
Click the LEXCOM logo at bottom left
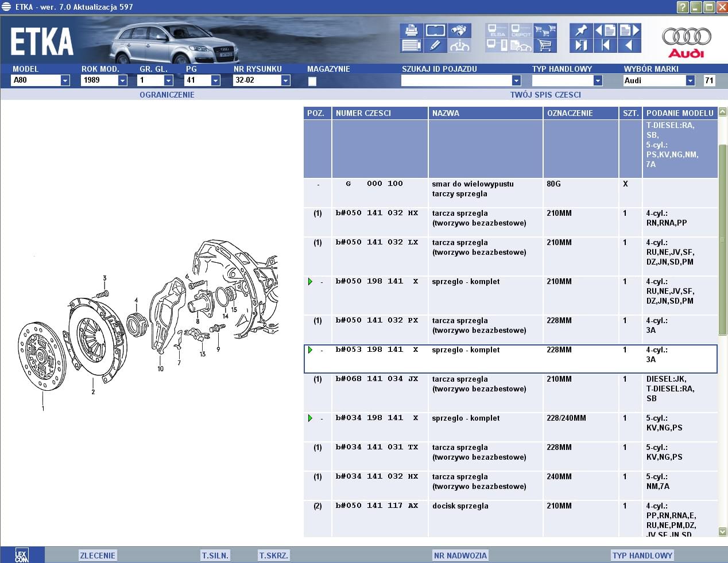point(21,555)
